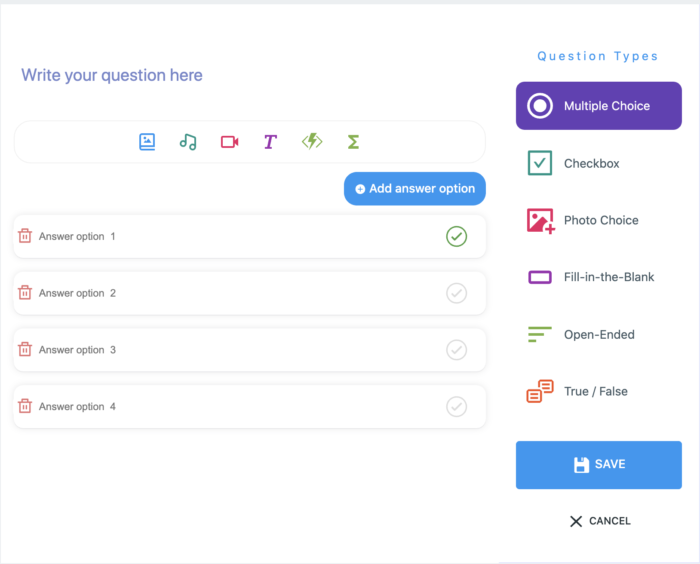Screen dimensions: 700x564
Task: Insert math equation with the sigma icon
Action: [x=353, y=142]
